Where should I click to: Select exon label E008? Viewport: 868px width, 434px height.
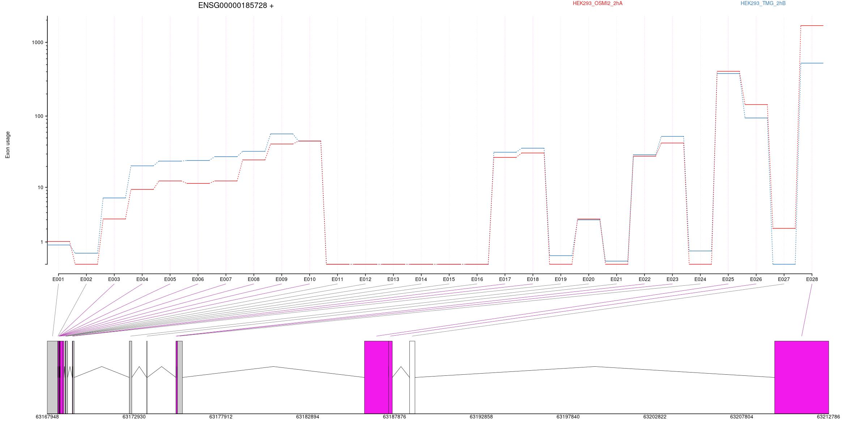pos(254,279)
